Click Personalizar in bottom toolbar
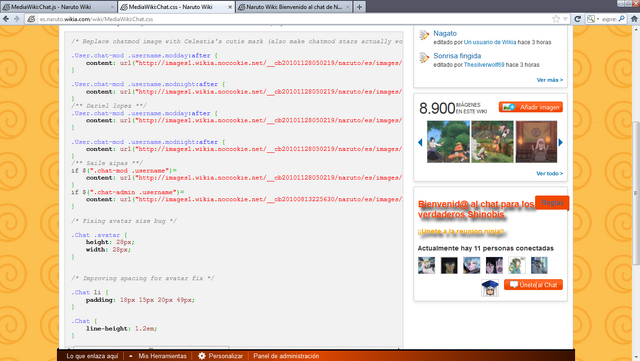The image size is (640, 361). pos(220,356)
